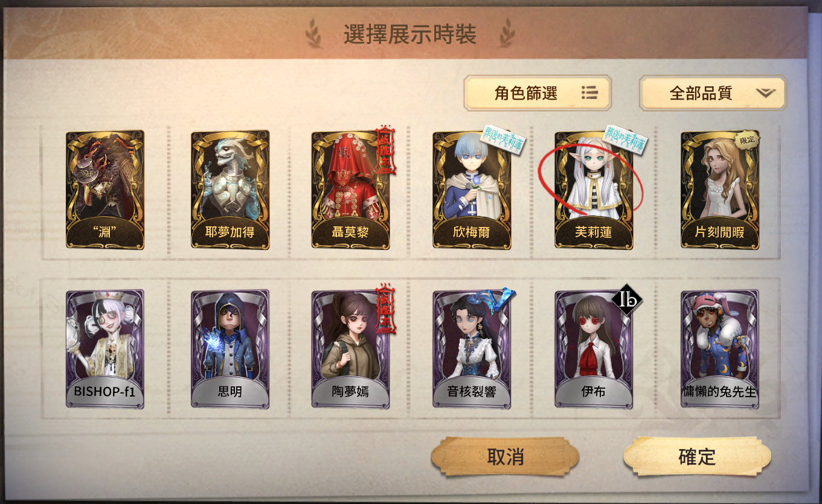Select the blue-haired 欣梅爾 costume
The image size is (822, 504).
click(x=472, y=190)
